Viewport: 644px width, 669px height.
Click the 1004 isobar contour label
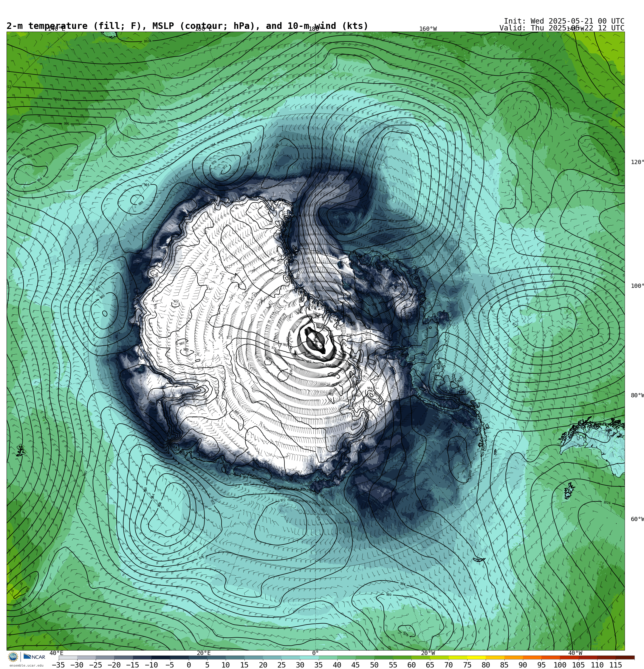pos(162,122)
